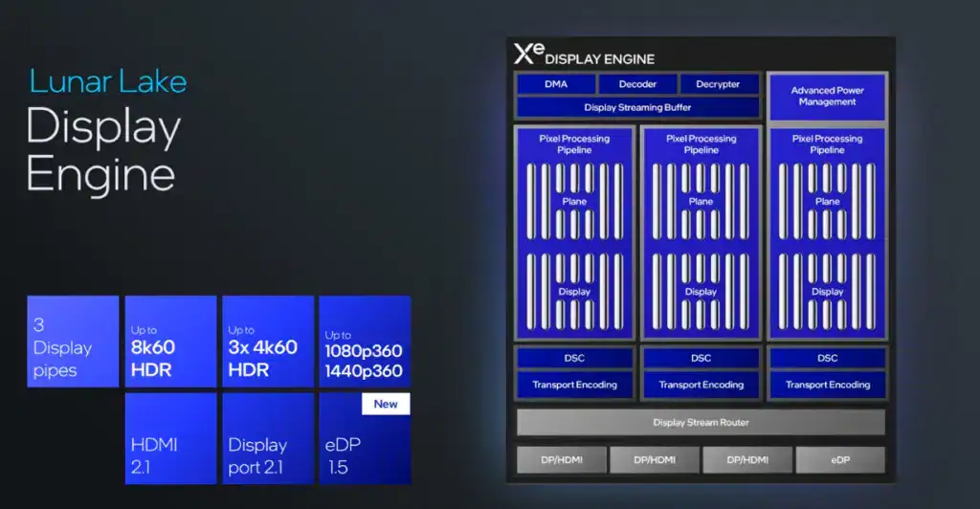Click the leftmost Transport Encoding block
The image size is (980, 509).
(x=574, y=385)
